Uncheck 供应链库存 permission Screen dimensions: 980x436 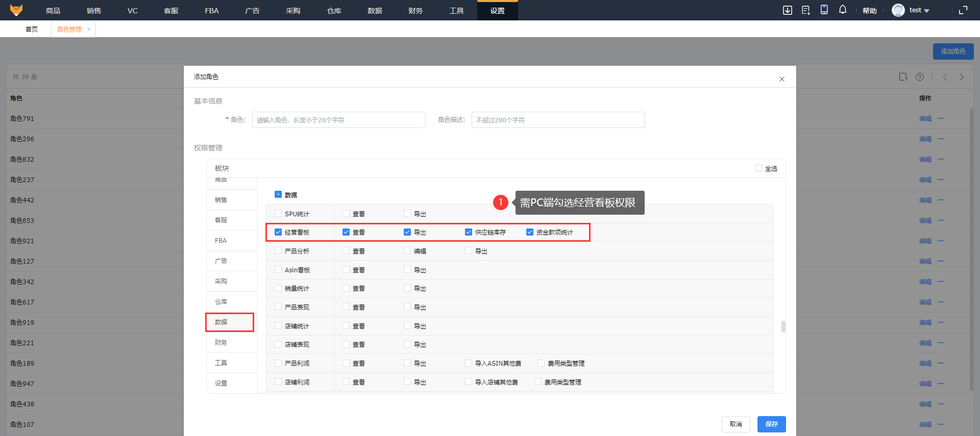coord(469,232)
